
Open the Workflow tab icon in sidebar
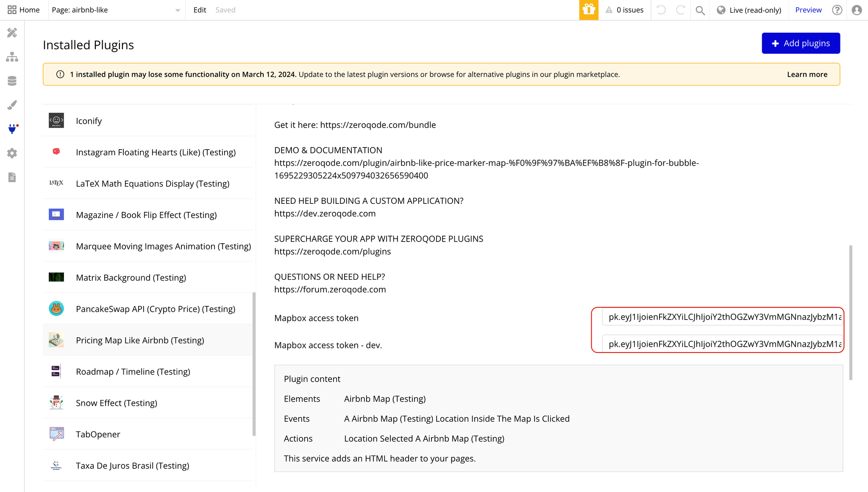coord(12,57)
